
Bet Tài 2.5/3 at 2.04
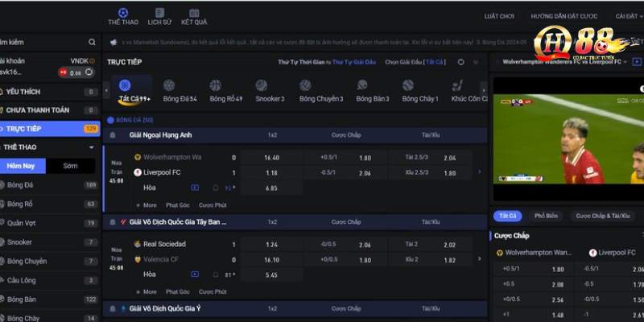pos(431,158)
